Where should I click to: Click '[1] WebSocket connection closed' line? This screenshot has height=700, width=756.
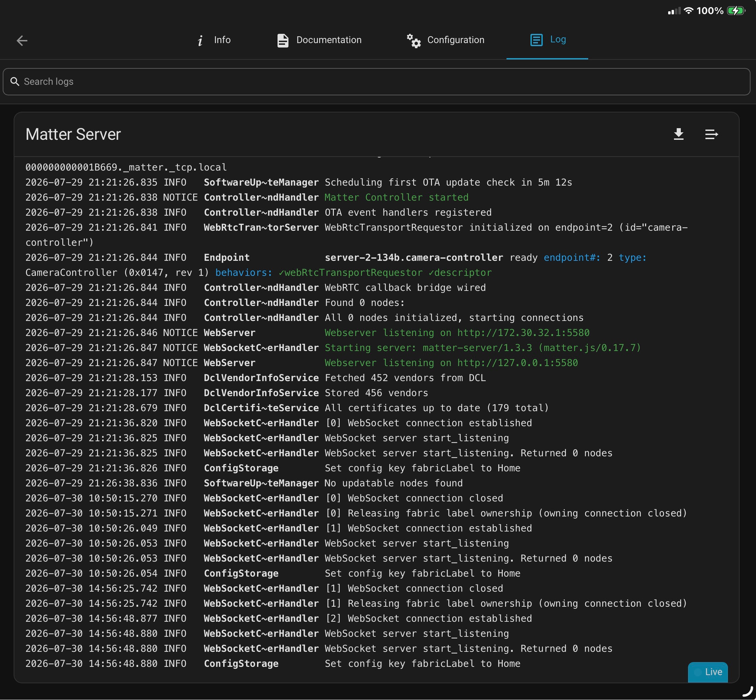[414, 588]
